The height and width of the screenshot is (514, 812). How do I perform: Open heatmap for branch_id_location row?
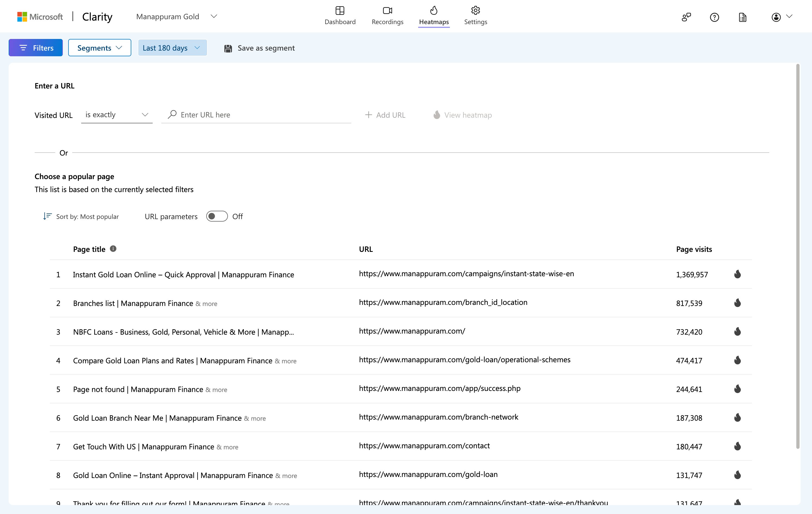coord(738,303)
